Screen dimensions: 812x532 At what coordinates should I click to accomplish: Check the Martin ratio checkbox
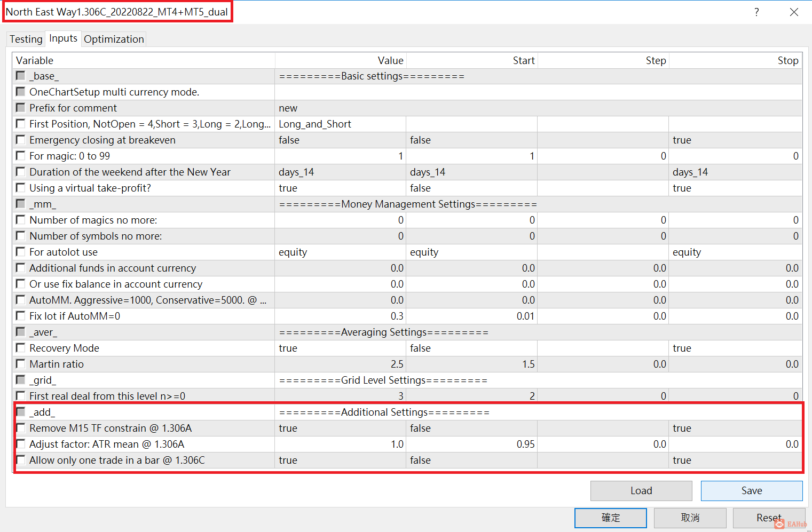point(20,363)
